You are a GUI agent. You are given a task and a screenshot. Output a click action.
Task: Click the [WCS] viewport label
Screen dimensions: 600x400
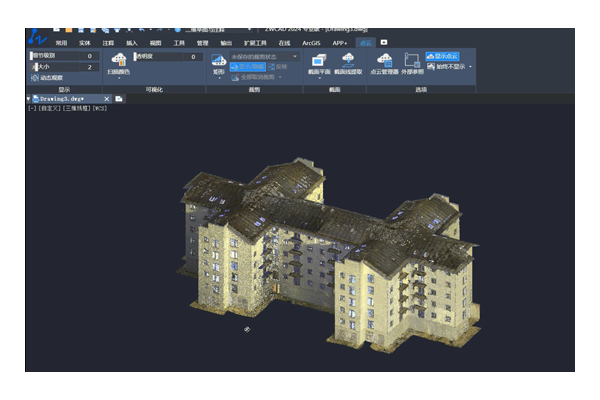[x=100, y=108]
